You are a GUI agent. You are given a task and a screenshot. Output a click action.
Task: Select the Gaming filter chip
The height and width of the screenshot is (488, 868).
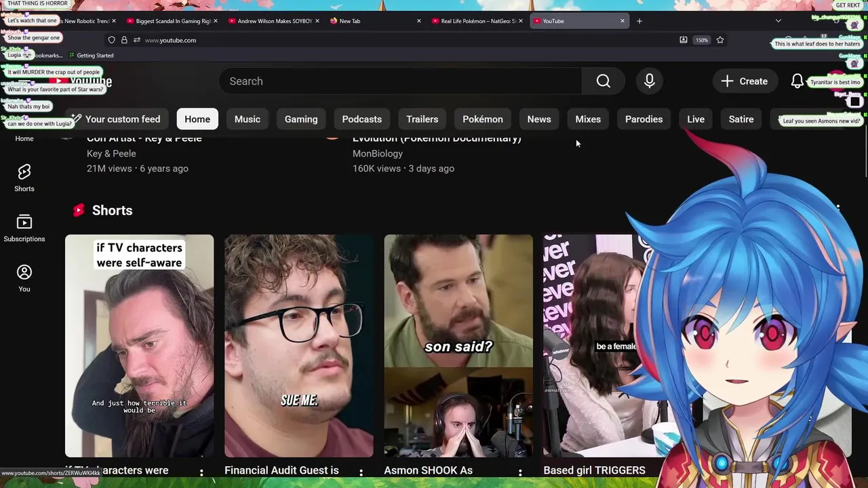[x=301, y=119]
